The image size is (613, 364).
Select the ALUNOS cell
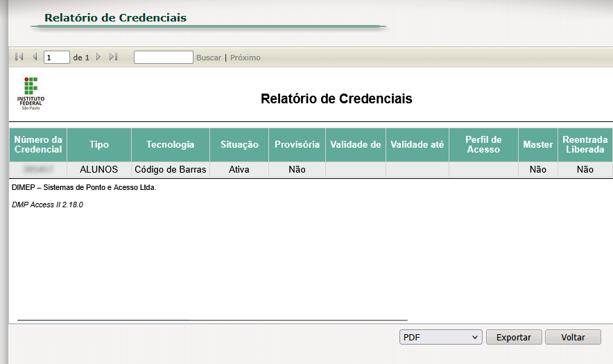[99, 169]
